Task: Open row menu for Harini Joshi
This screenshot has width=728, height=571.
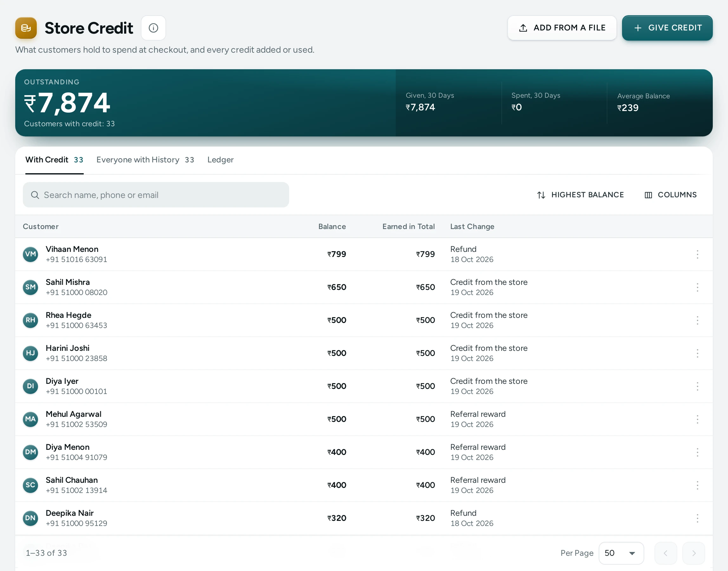Action: pos(697,353)
